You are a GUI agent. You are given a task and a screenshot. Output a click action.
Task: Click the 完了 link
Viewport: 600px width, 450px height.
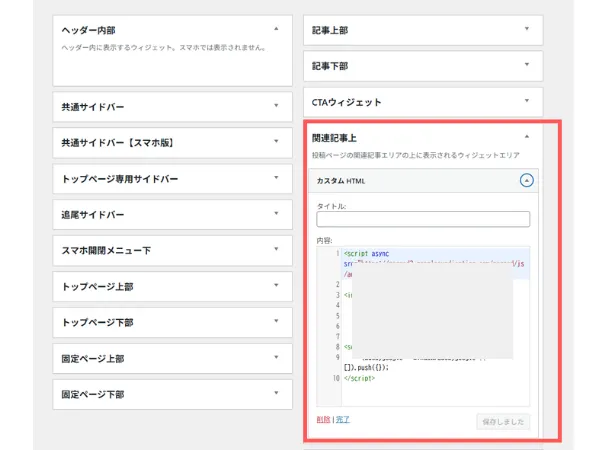(344, 421)
